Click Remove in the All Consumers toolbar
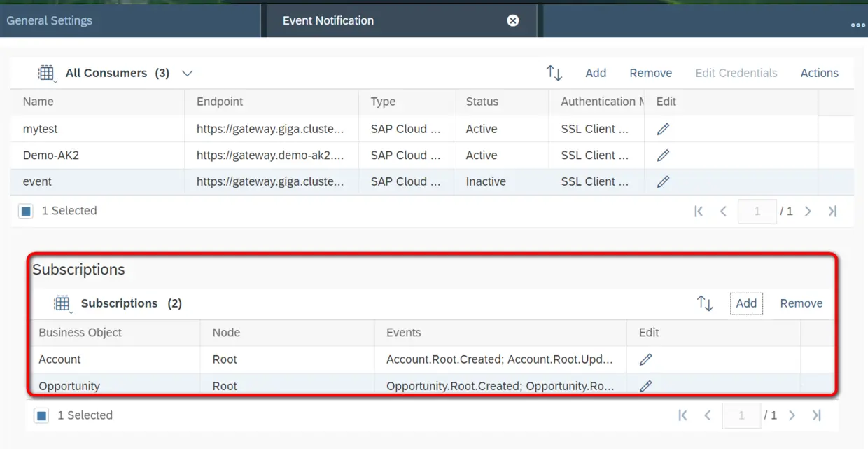This screenshot has width=868, height=449. (x=650, y=73)
